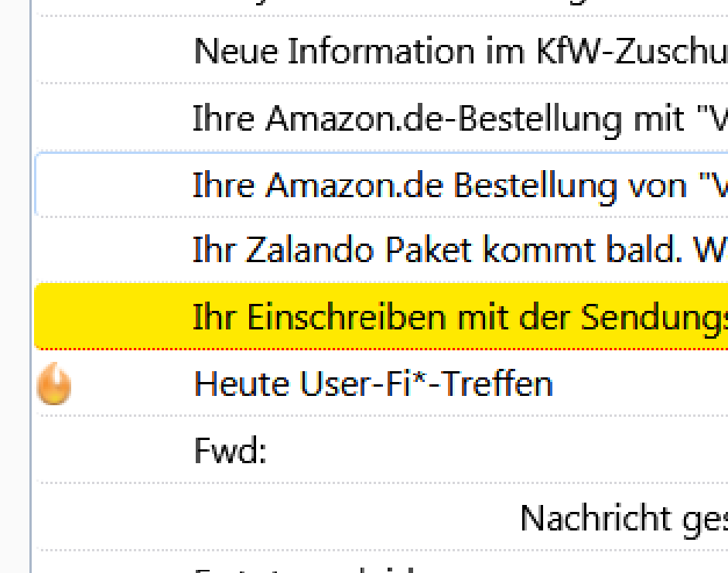The height and width of the screenshot is (573, 728).
Task: Click the flame icon beside Heute User-Fi*-Treffen
Action: [54, 385]
